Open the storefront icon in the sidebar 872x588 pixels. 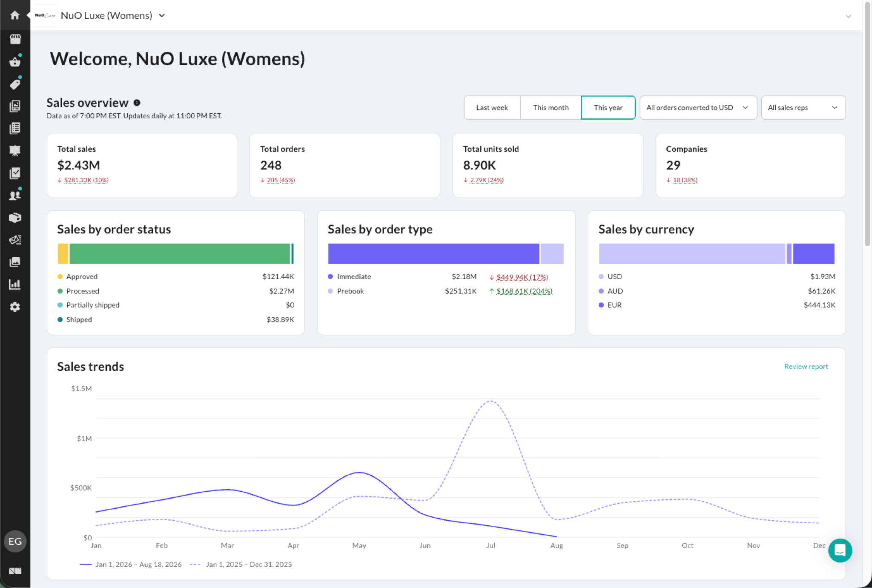[x=15, y=39]
